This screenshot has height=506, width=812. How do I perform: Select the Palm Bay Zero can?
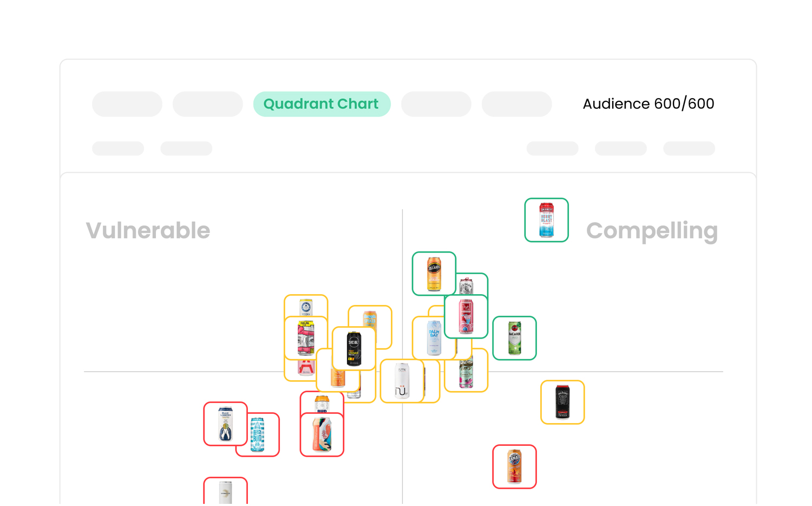[433, 338]
